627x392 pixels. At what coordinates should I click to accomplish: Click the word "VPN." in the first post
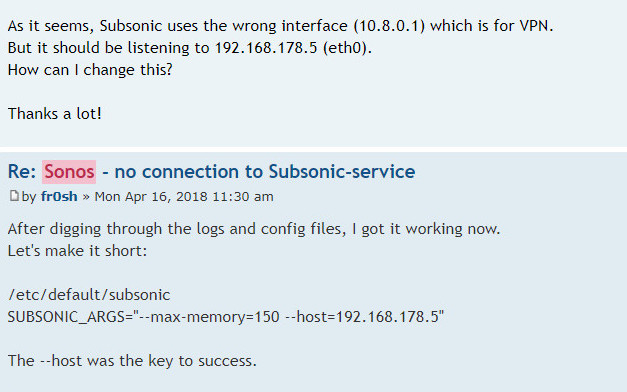[x=536, y=26]
